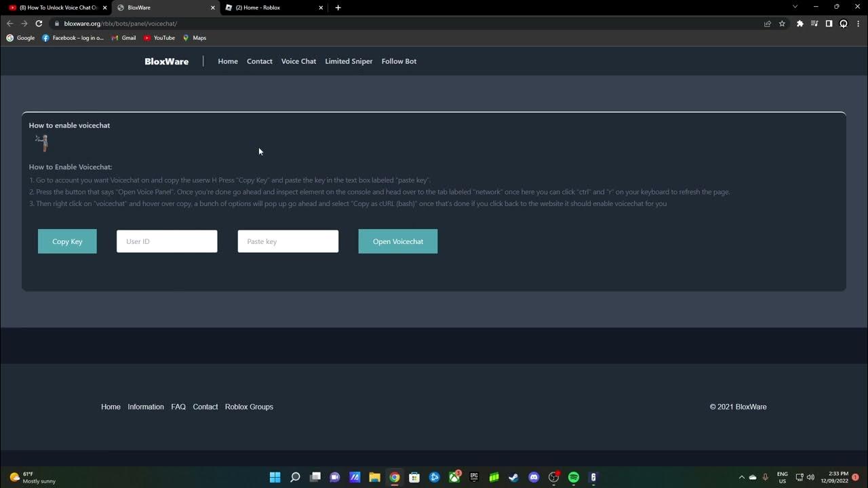The width and height of the screenshot is (868, 488).
Task: Open the Windows Start menu
Action: coord(275,477)
